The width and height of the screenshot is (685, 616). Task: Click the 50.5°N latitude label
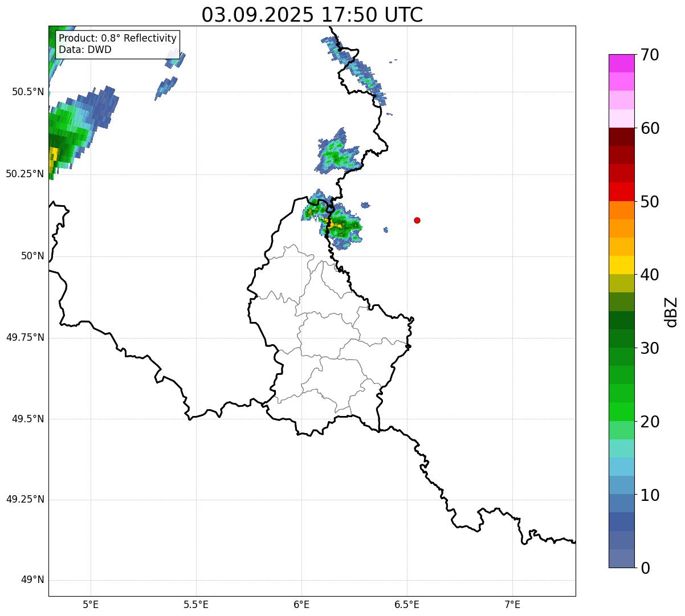pyautogui.click(x=28, y=92)
